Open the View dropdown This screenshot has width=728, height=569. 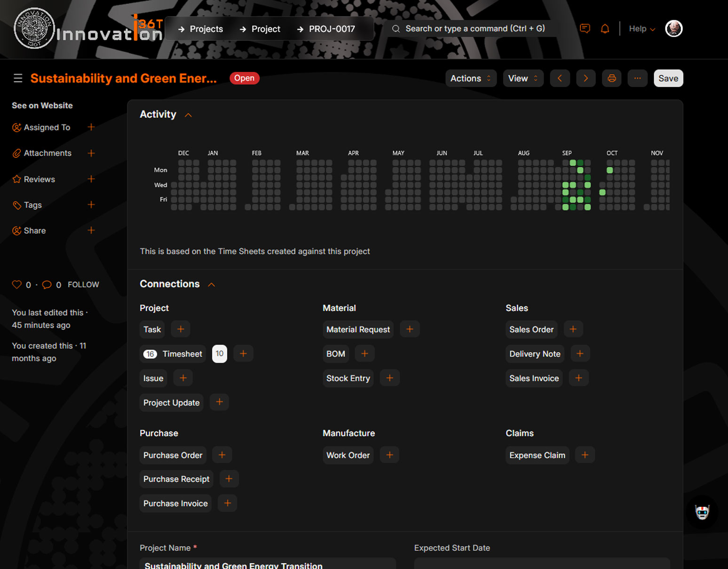point(522,79)
